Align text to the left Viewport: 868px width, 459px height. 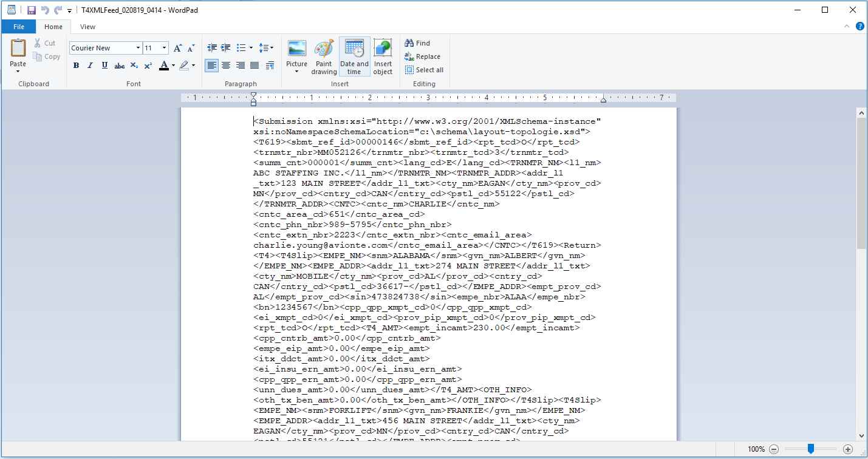211,66
